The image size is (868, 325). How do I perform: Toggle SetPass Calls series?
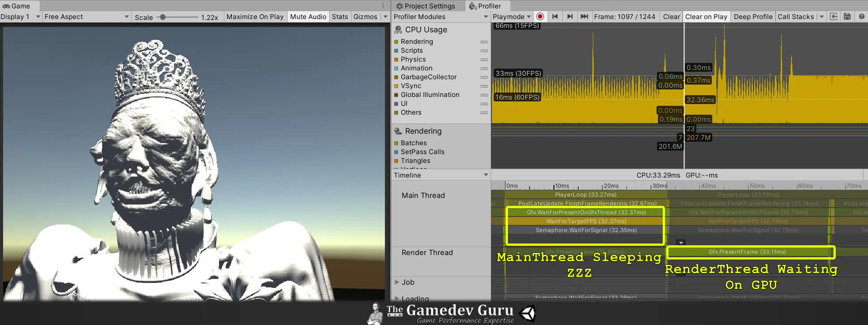tap(396, 152)
